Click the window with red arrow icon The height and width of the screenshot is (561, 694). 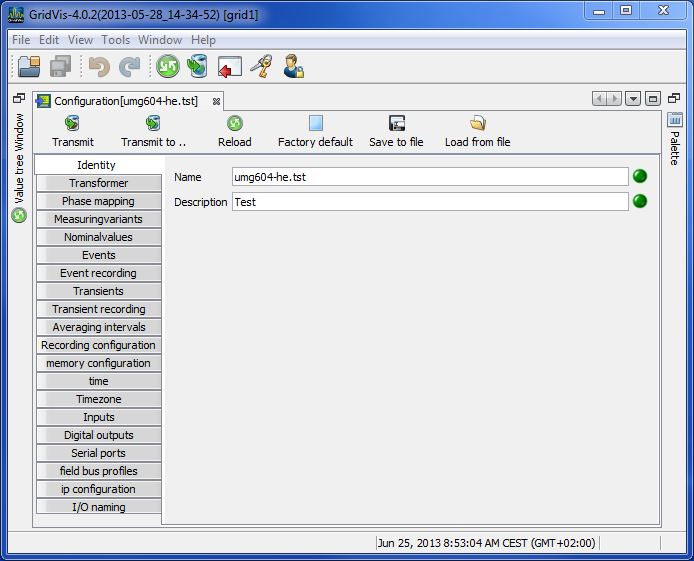230,67
